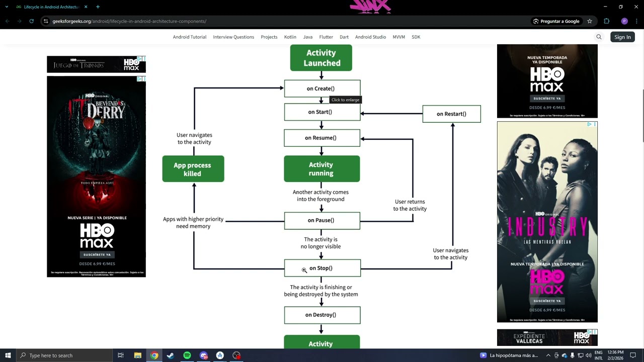This screenshot has width=644, height=362.
Task: Open the Expediente Vallecas banner ad
Action: pyautogui.click(x=547, y=337)
